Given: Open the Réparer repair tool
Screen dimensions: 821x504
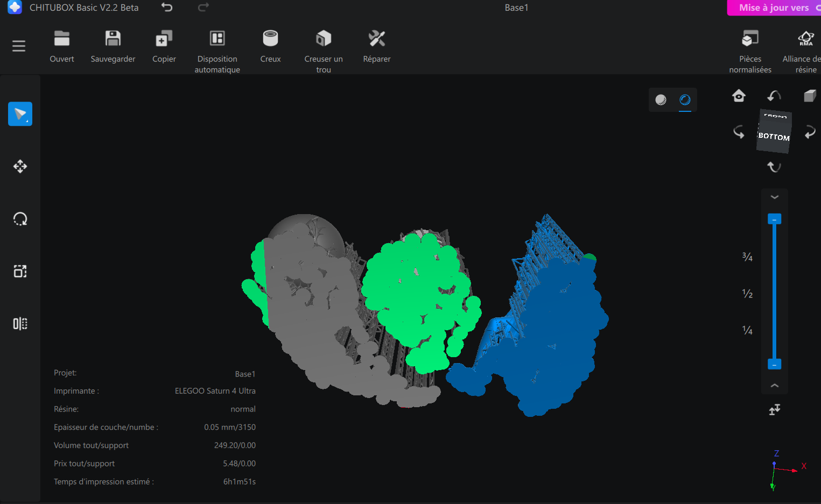Looking at the screenshot, I should 377,39.
